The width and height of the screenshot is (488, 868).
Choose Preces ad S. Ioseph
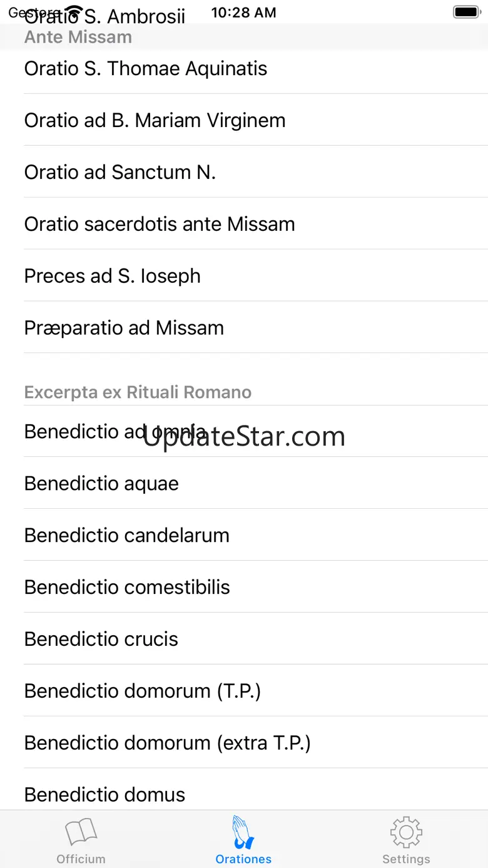click(113, 276)
